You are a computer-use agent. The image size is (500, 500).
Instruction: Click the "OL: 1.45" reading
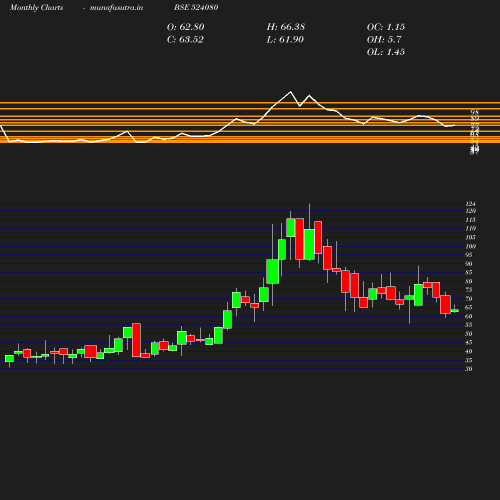tap(386, 52)
